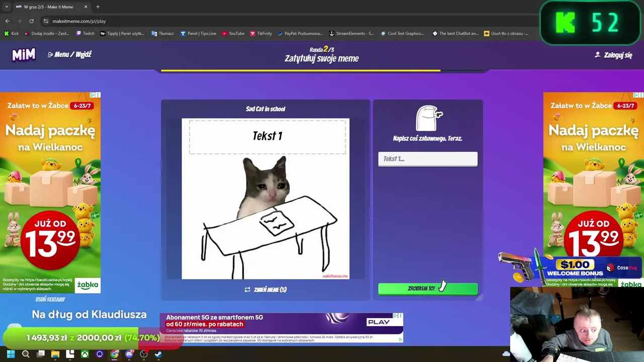Click the Tekst 1 input field
The width and height of the screenshot is (644, 362).
[428, 159]
